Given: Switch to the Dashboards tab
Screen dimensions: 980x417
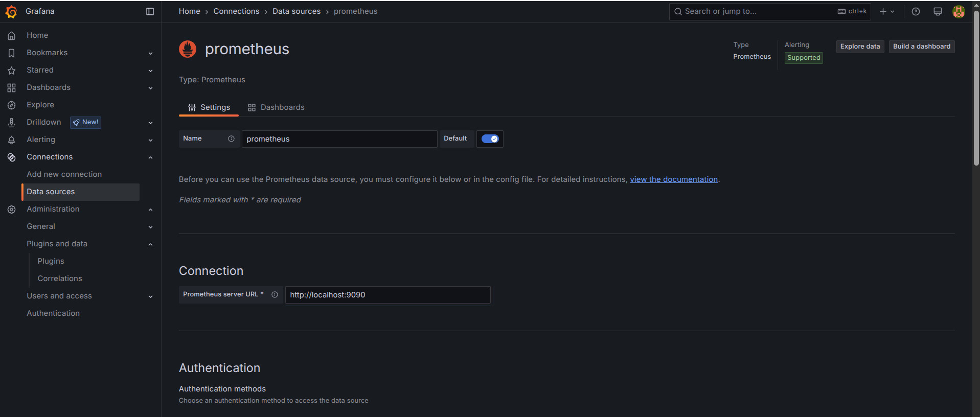Looking at the screenshot, I should click(276, 107).
